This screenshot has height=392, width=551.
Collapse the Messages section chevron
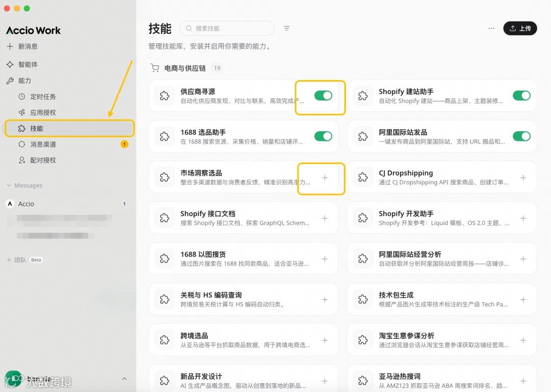[x=9, y=185]
